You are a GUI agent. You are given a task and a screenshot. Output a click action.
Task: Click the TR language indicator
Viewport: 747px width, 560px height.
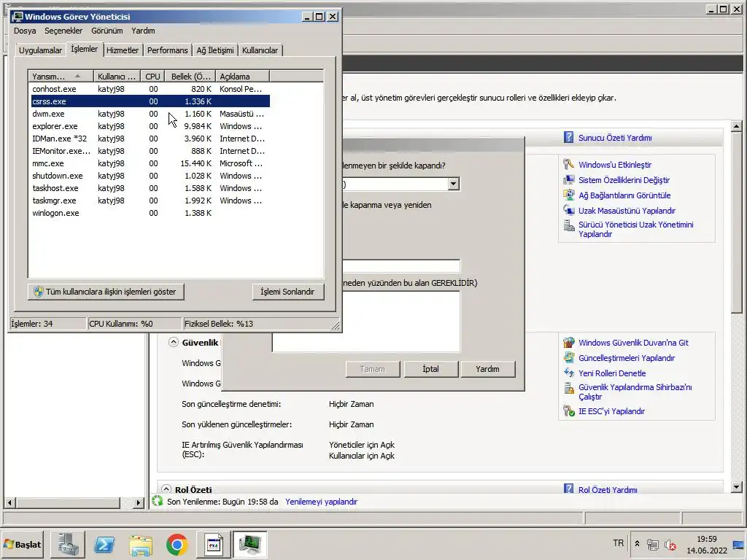click(x=618, y=543)
